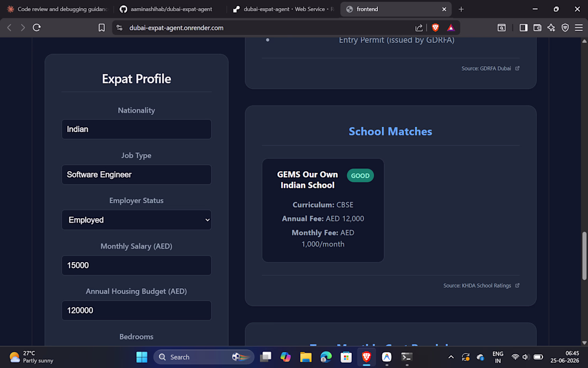Viewport: 588px width, 368px height.
Task: Open Terminal from the taskbar
Action: 407,357
